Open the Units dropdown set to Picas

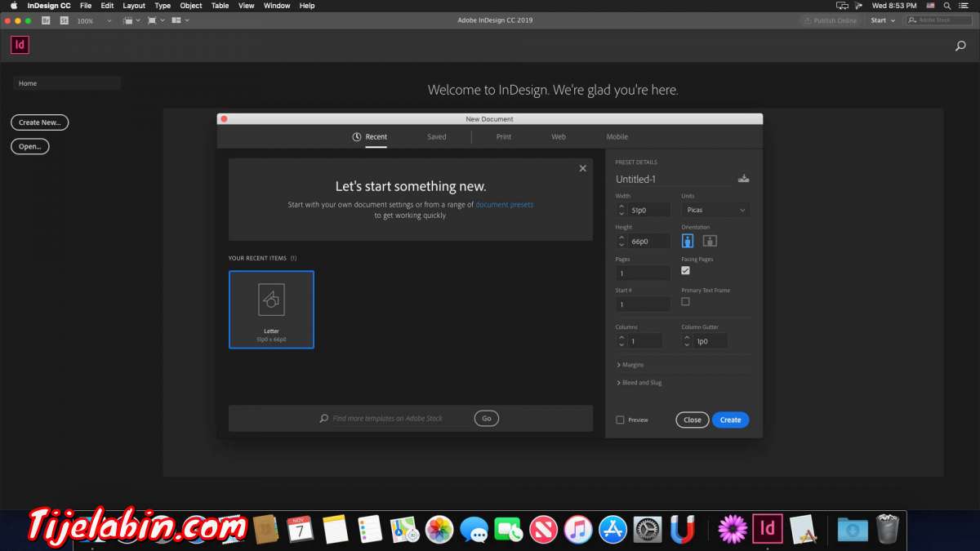pyautogui.click(x=715, y=210)
